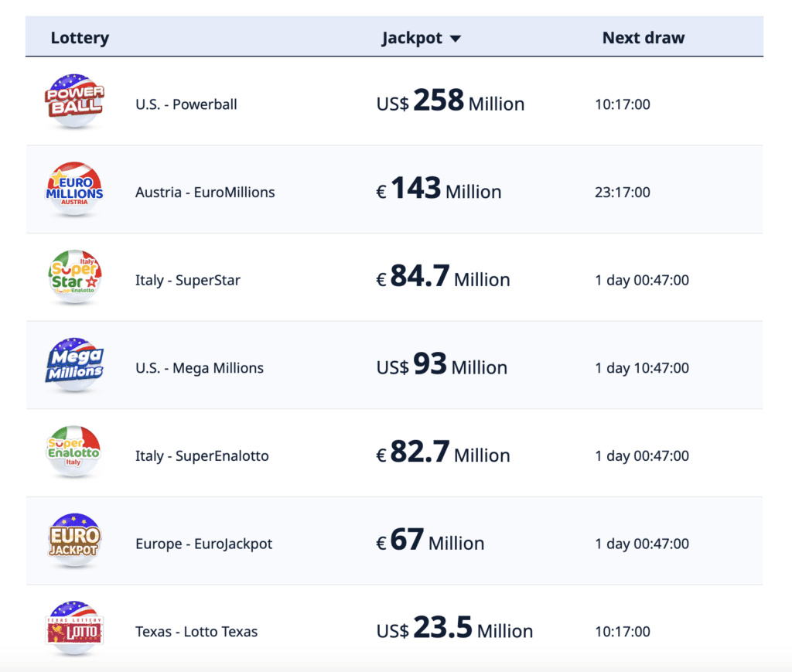This screenshot has height=672, width=792.
Task: Open the Europe - EuroJackpot link
Action: click(203, 544)
